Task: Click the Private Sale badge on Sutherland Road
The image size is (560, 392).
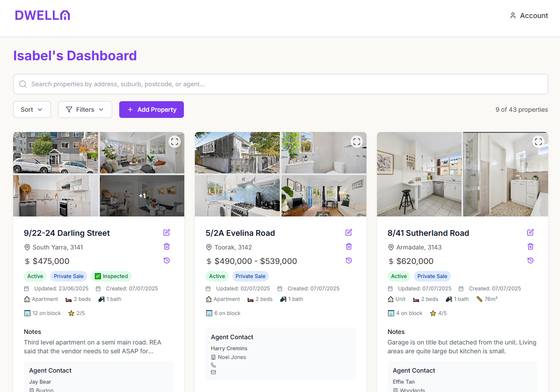Action: tap(432, 276)
